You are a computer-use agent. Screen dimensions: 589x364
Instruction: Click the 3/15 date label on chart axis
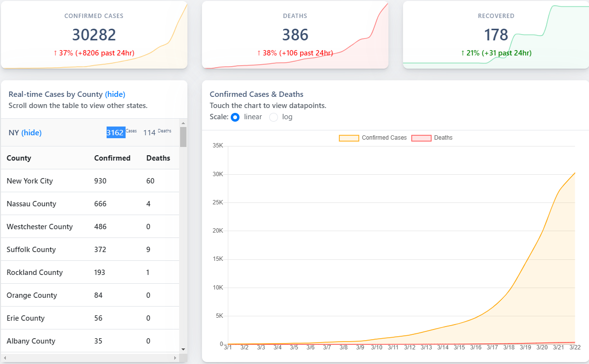[460, 347]
